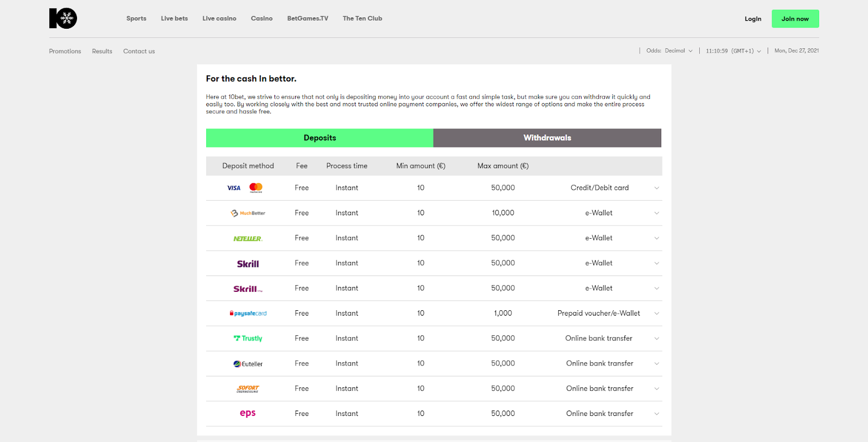Click the Visa logo icon
Screen dimensions: 868x442
point(234,188)
